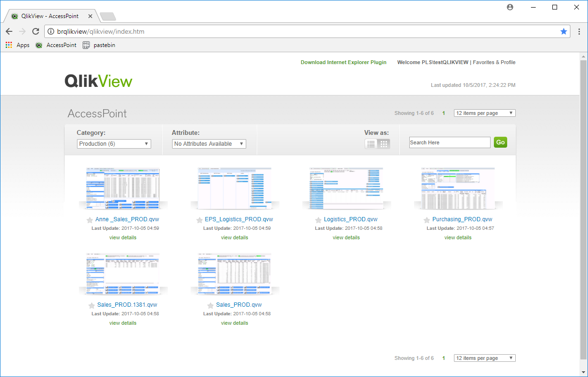This screenshot has height=377, width=588.
Task: Open top items per page dropdown
Action: 485,113
